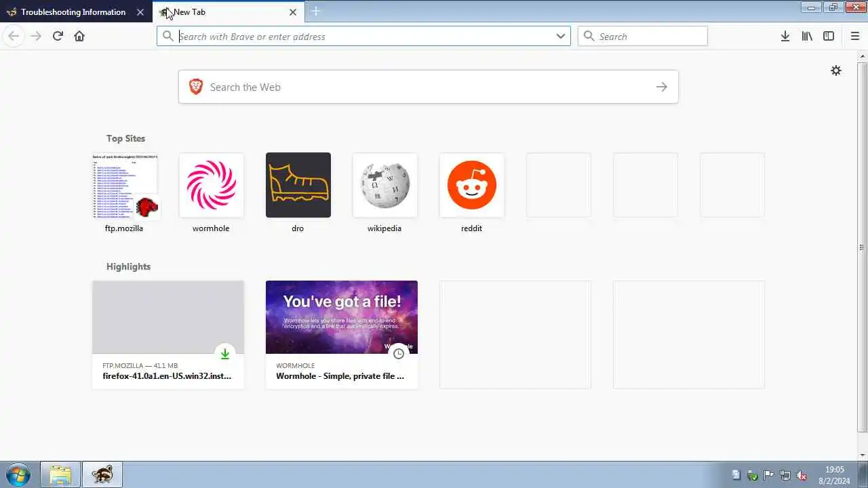868x488 pixels.
Task: Open the Wormhole 'You've got a file!' highlight
Action: 342,335
